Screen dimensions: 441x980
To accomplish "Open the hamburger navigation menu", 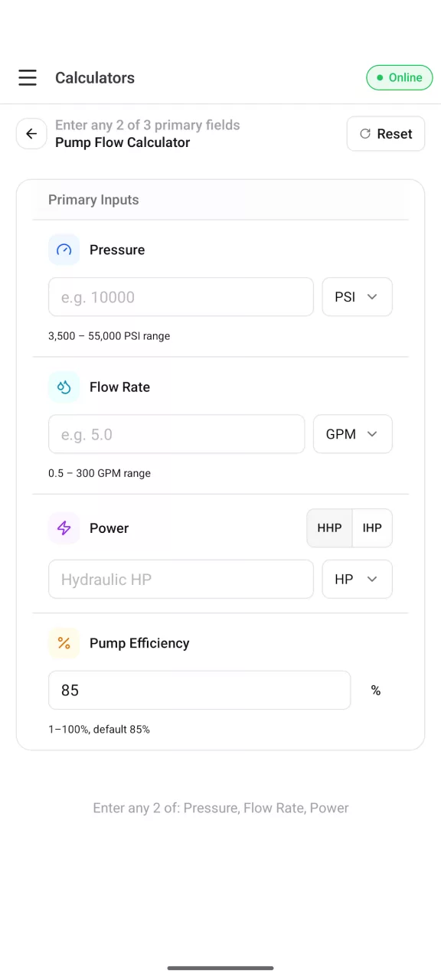I will point(28,77).
